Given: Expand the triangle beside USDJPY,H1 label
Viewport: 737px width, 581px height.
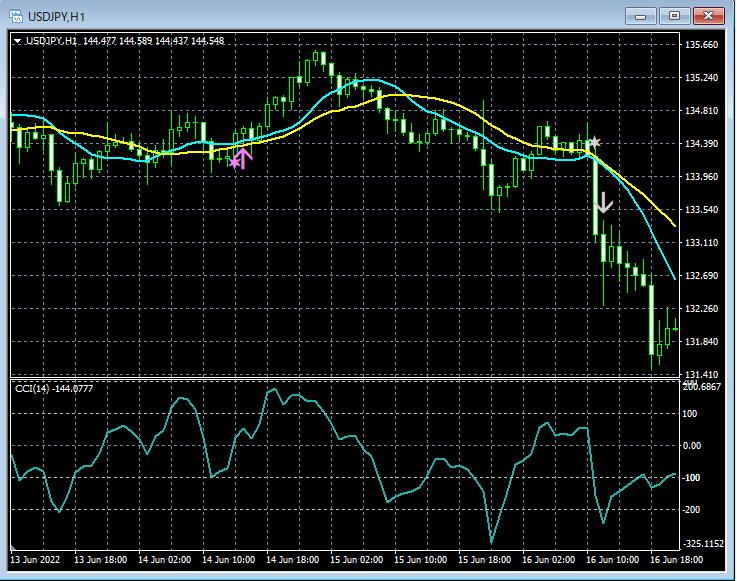Looking at the screenshot, I should (x=17, y=41).
